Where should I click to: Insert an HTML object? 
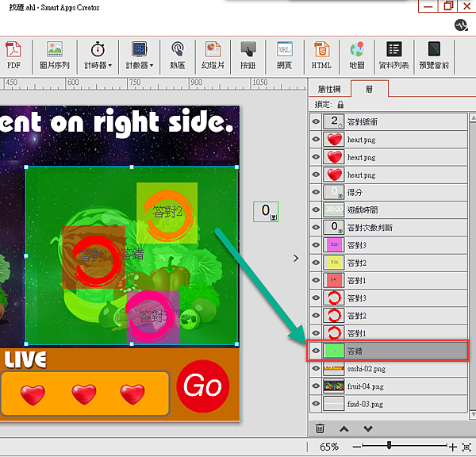[x=321, y=56]
